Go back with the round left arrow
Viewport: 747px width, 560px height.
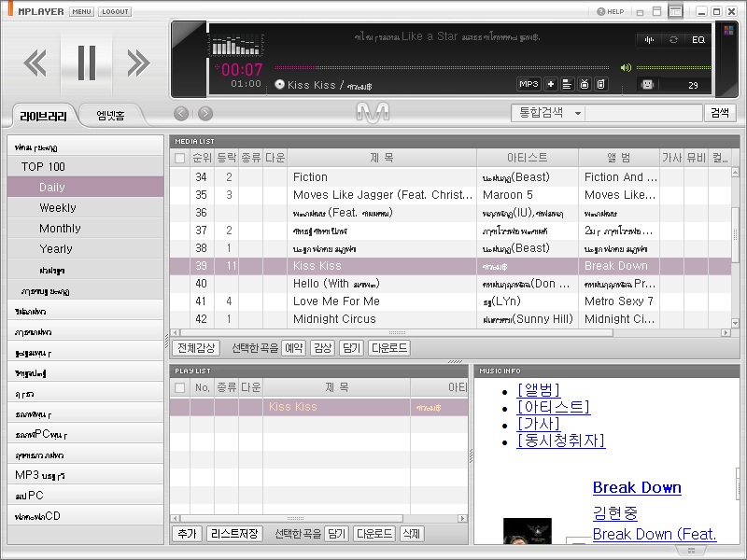tap(181, 113)
